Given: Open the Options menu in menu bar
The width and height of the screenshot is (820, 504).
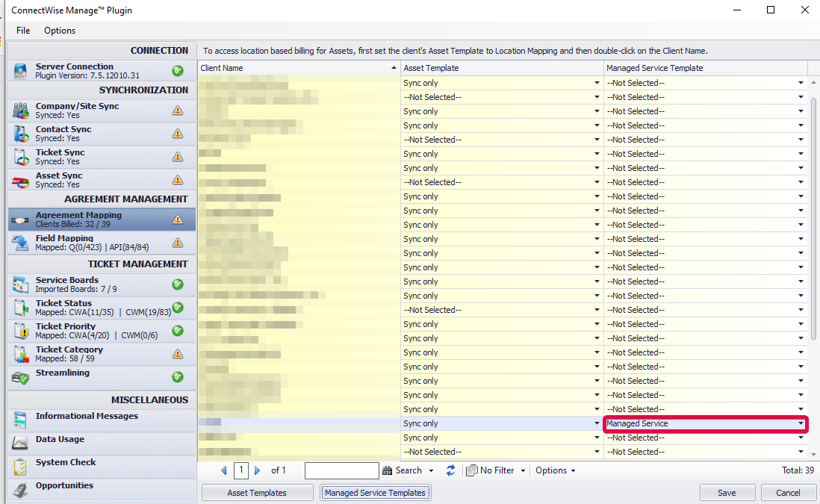Looking at the screenshot, I should [60, 31].
